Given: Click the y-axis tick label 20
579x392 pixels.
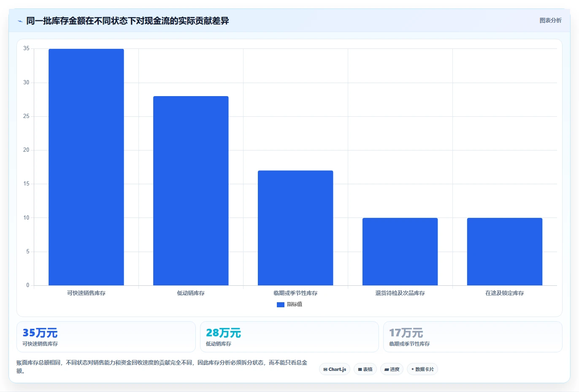Looking at the screenshot, I should click(26, 150).
